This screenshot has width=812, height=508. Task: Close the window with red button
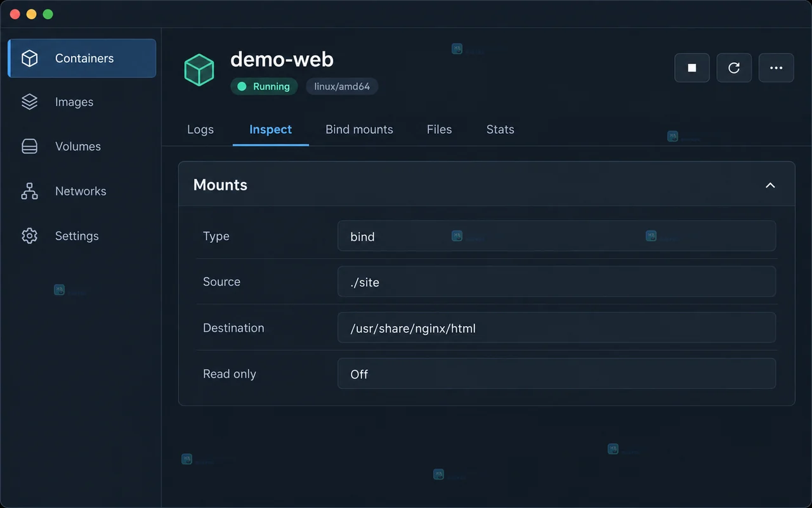coord(15,14)
